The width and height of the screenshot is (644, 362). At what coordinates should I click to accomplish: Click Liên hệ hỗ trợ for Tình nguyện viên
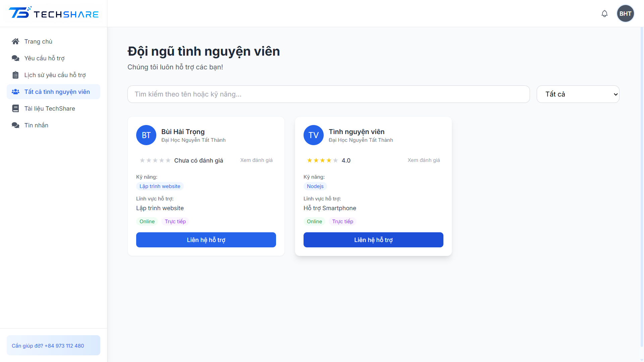point(373,240)
